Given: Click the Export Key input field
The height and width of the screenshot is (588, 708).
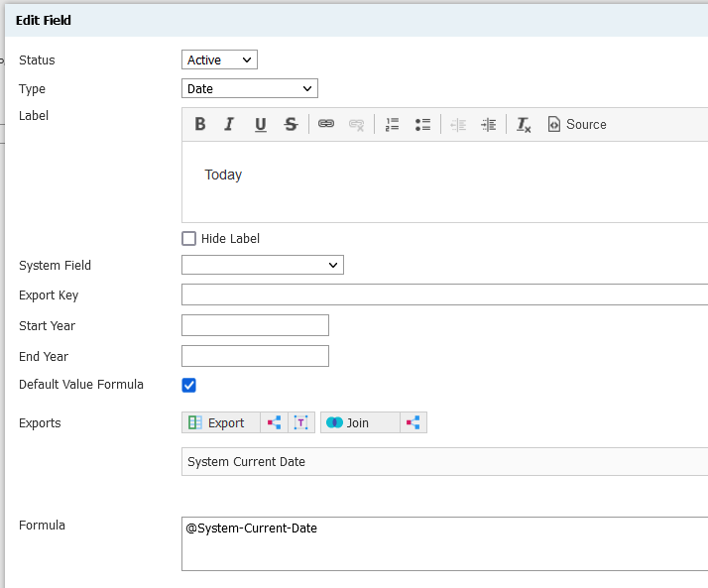Looking at the screenshot, I should 445,294.
